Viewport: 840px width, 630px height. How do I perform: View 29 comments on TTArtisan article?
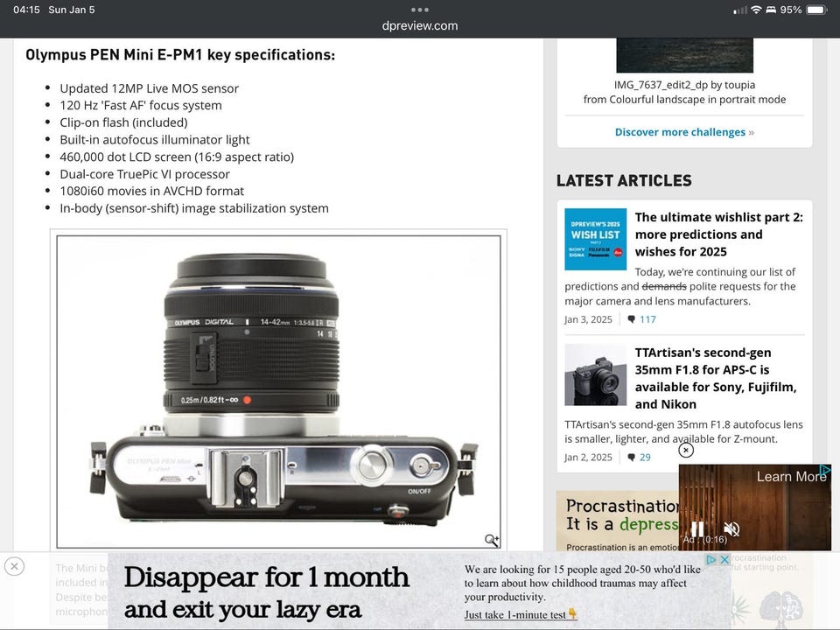tap(645, 458)
